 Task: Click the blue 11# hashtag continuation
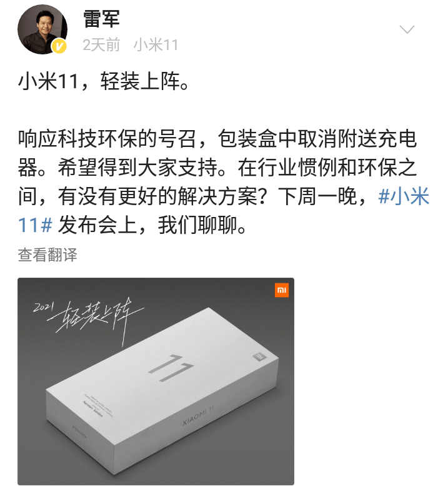click(35, 225)
